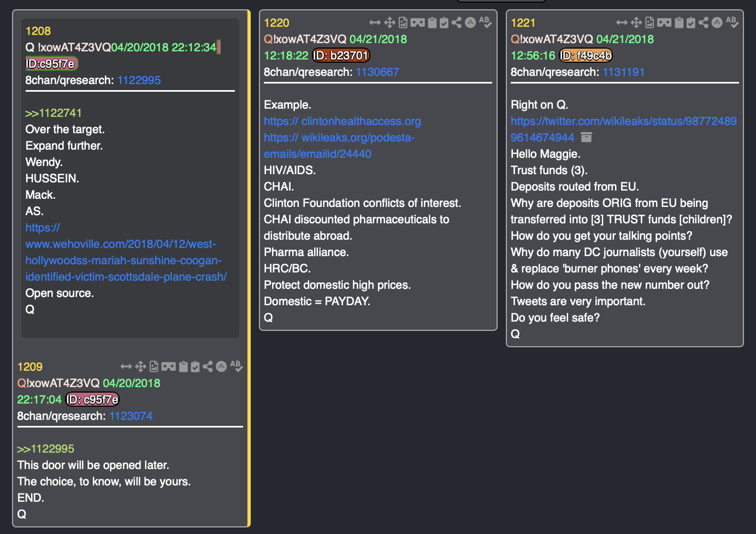Click the image file icon on post 1221
756x534 pixels.
tap(650, 22)
